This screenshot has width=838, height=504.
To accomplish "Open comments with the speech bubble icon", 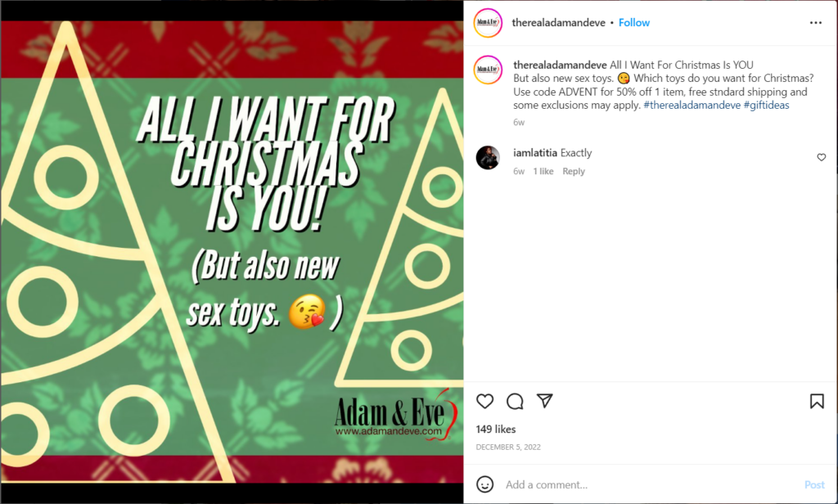I will coord(515,402).
